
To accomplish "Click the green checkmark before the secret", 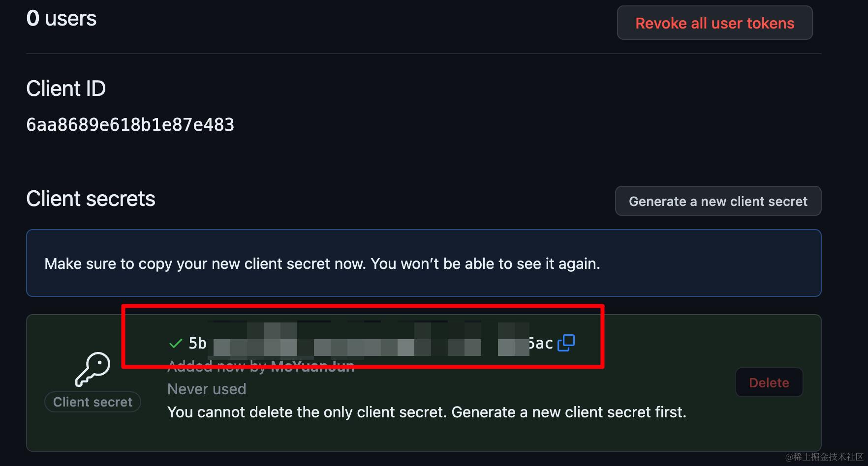I will coord(176,343).
